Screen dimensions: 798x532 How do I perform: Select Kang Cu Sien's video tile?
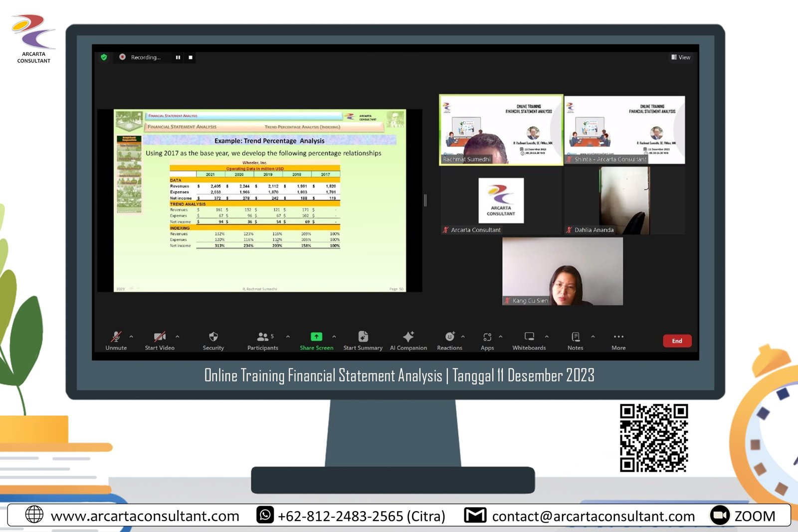coord(563,271)
